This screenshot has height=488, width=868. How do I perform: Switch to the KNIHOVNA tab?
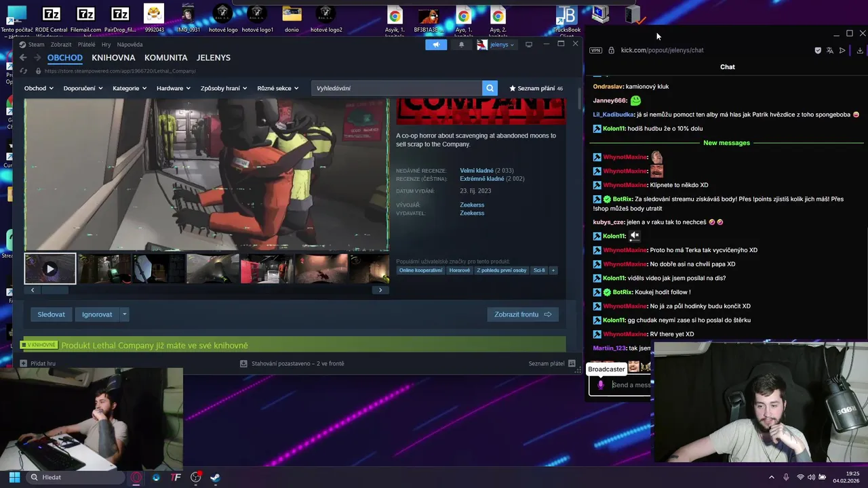(113, 58)
